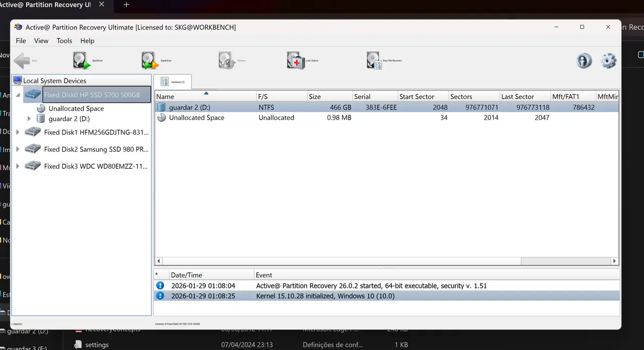Collapse the Fixed Disk0 tree node

coord(18,95)
